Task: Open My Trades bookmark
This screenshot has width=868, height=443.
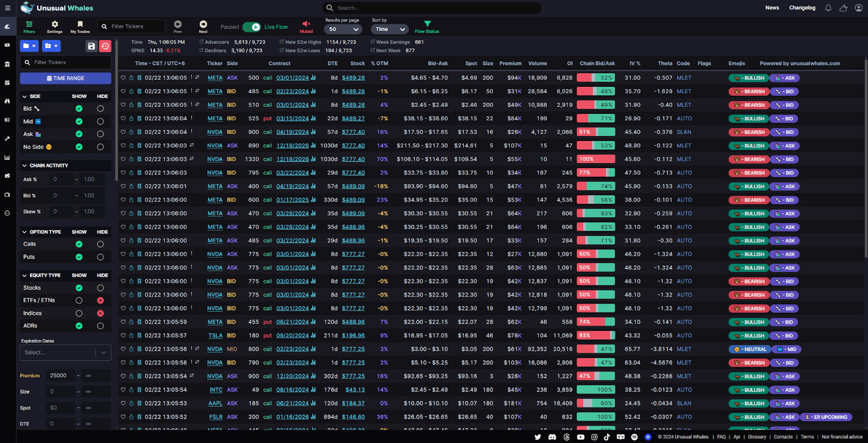Action: [80, 27]
